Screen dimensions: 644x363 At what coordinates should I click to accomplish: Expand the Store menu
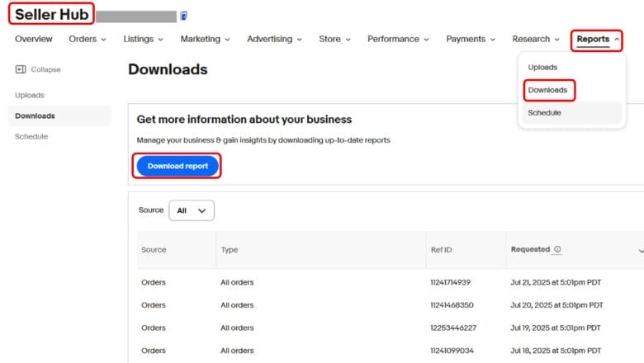pos(334,39)
